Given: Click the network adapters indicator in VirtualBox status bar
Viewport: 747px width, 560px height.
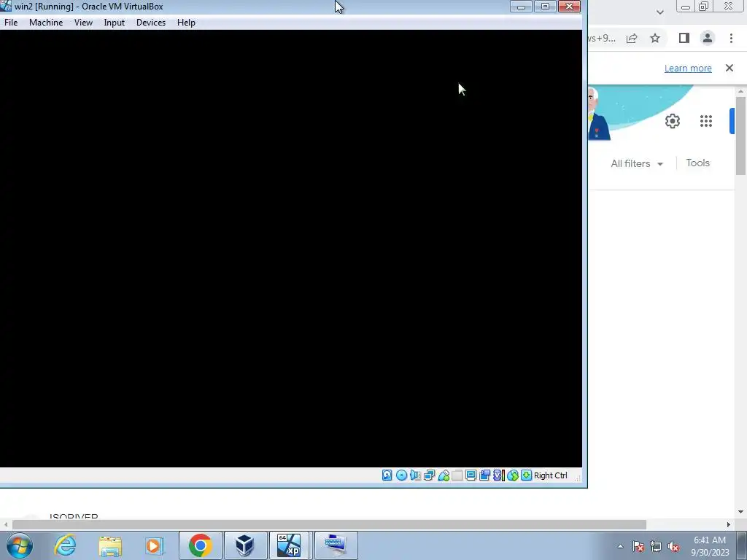Looking at the screenshot, I should (429, 475).
